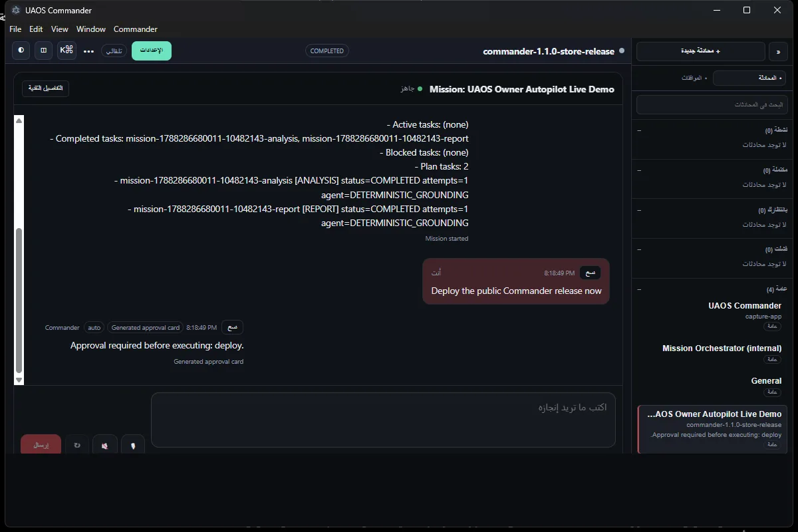Toggle the split panel layout icon
The width and height of the screenshot is (798, 532).
click(44, 50)
